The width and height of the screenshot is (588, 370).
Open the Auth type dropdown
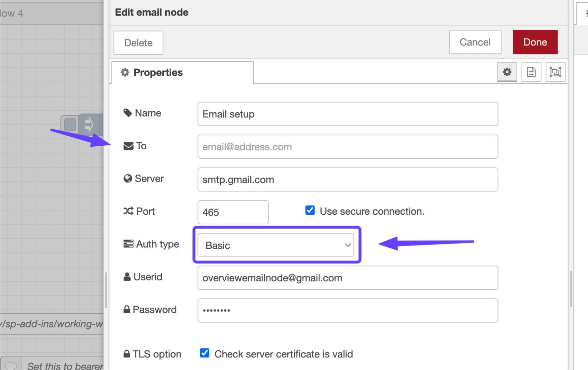click(275, 245)
